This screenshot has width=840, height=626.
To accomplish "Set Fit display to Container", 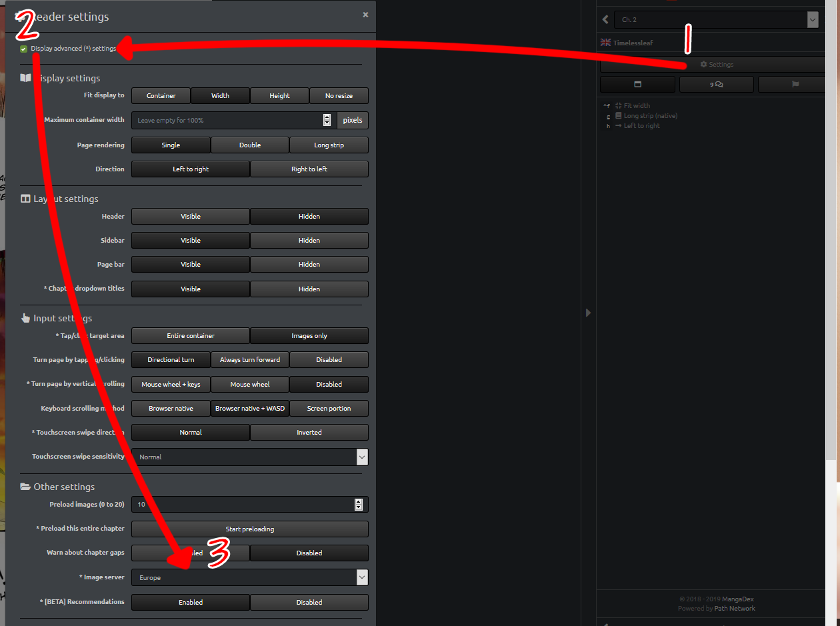I will (x=161, y=95).
